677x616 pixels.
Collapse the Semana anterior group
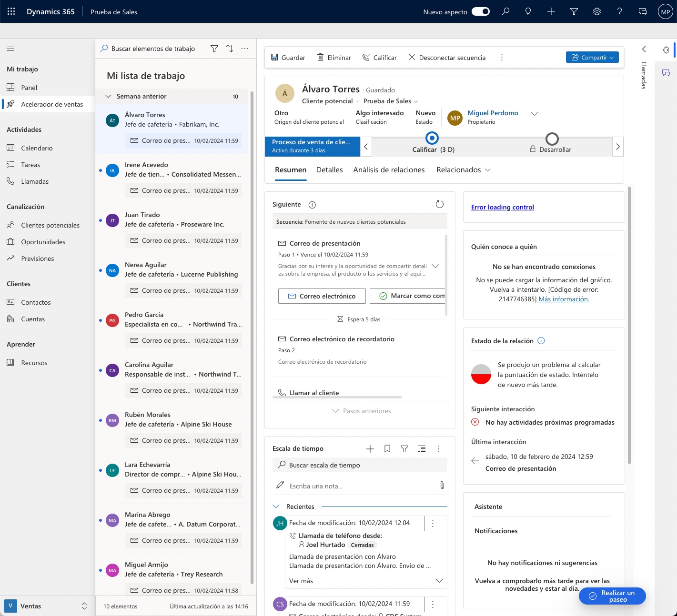108,96
